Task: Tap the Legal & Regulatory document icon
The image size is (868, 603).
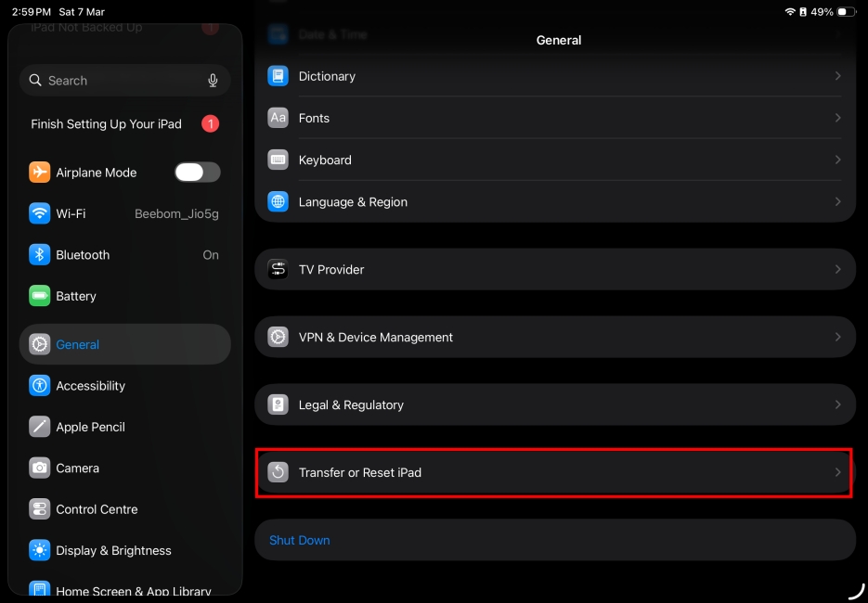Action: (278, 404)
